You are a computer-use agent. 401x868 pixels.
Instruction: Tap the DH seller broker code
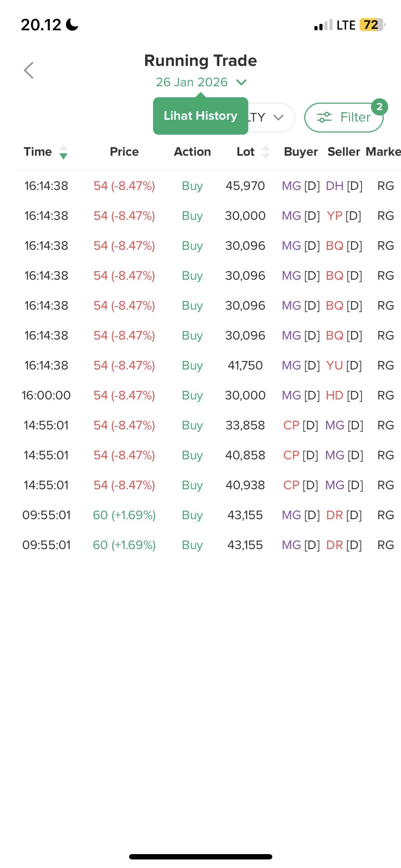[334, 186]
